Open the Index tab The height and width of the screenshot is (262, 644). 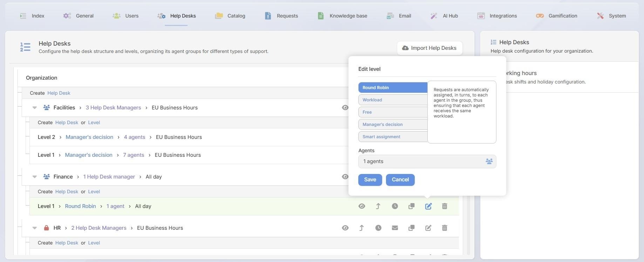pyautogui.click(x=32, y=16)
